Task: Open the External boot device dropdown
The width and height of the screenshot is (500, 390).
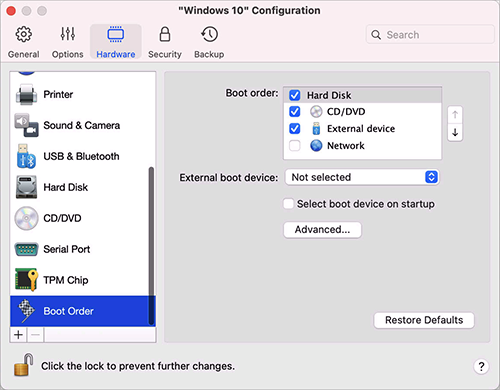Action: [362, 177]
